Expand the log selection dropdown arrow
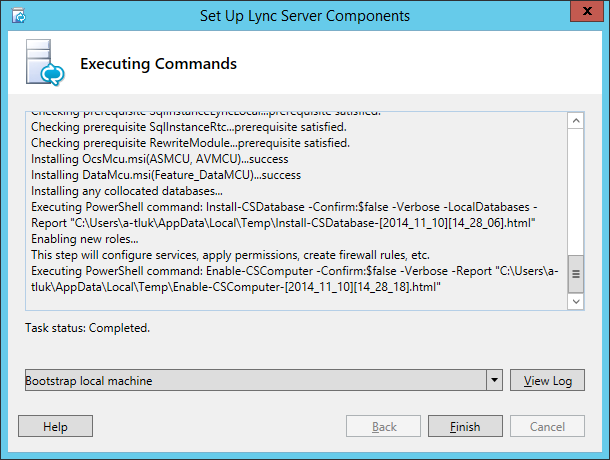 pos(494,380)
